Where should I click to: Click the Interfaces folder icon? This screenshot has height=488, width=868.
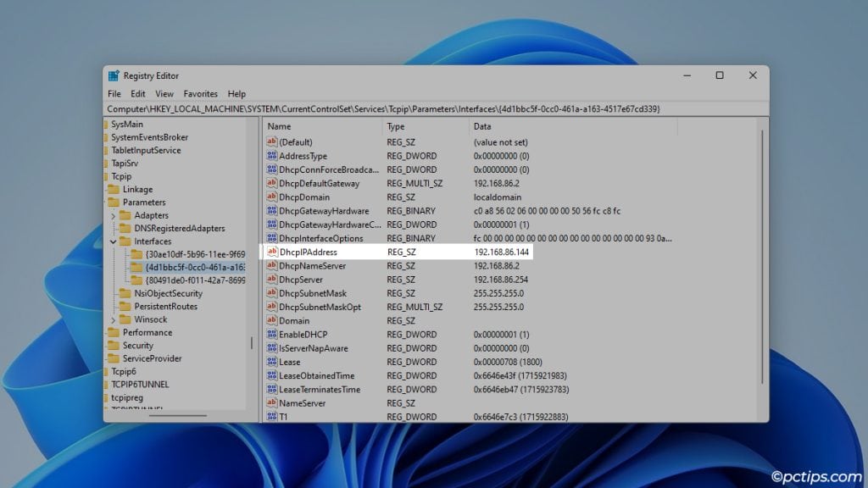tap(125, 241)
